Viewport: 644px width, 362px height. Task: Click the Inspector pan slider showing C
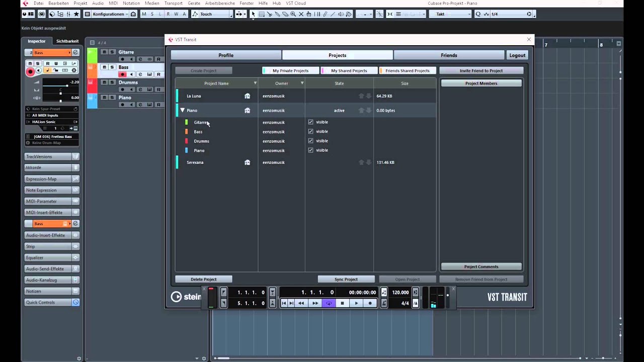tap(60, 93)
